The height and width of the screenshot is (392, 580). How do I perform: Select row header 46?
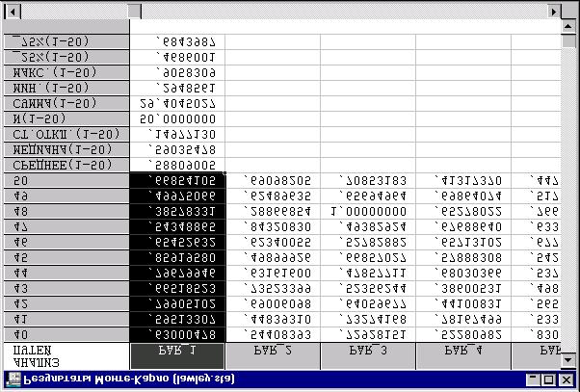[x=66, y=242]
